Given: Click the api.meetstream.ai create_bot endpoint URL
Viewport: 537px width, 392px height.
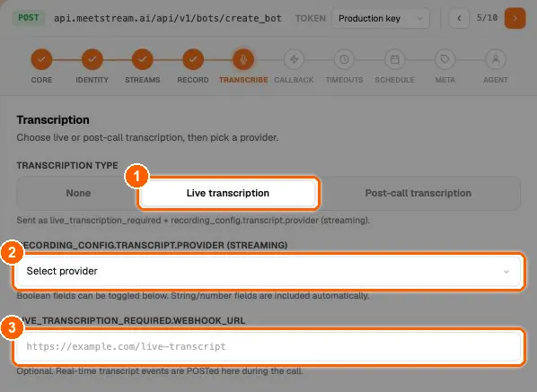Looking at the screenshot, I should click(168, 18).
